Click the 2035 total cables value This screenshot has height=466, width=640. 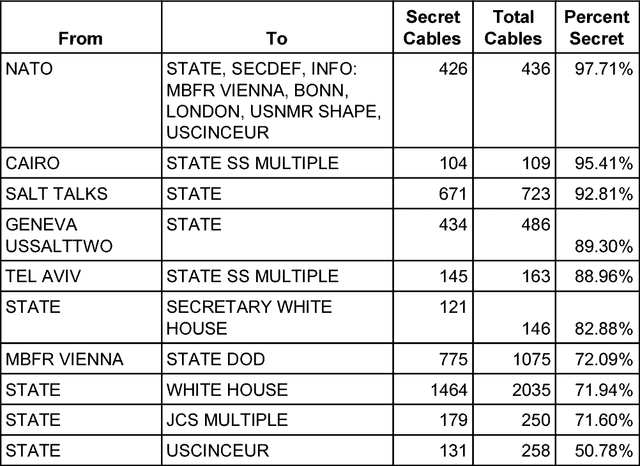pos(522,390)
